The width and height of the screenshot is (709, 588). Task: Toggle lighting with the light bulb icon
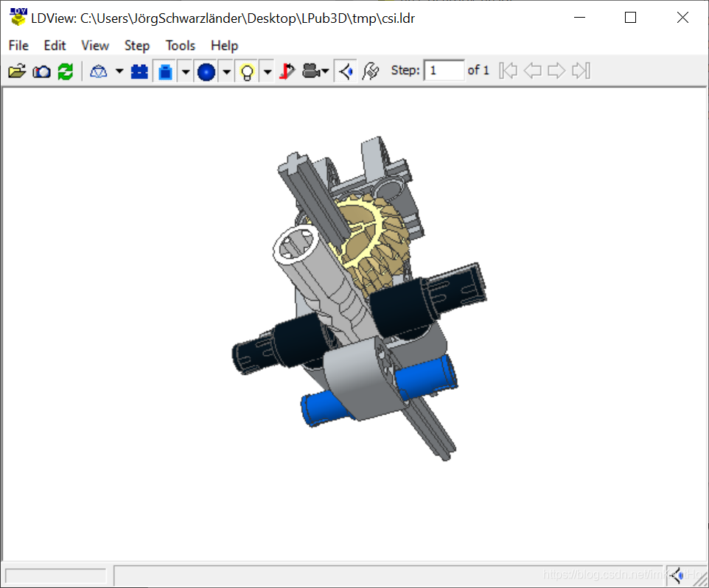[248, 71]
